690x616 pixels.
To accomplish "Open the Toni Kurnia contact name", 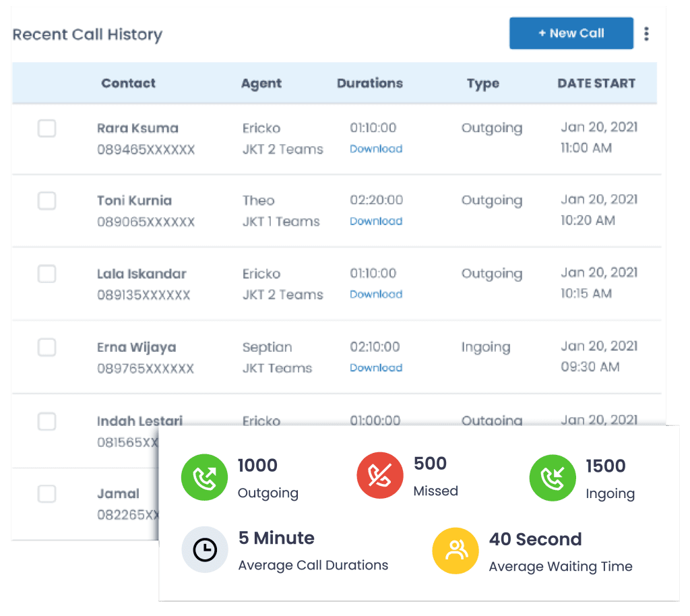I will click(134, 201).
